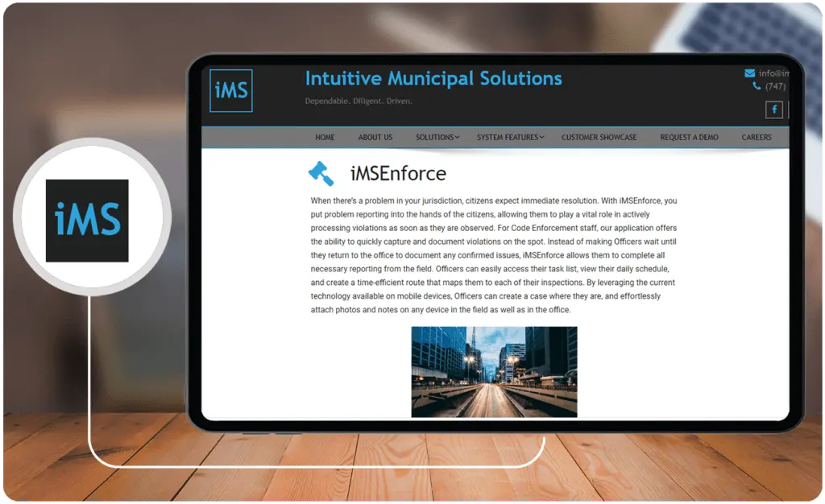
Task: Open the CAREERS menu item
Action: click(757, 137)
